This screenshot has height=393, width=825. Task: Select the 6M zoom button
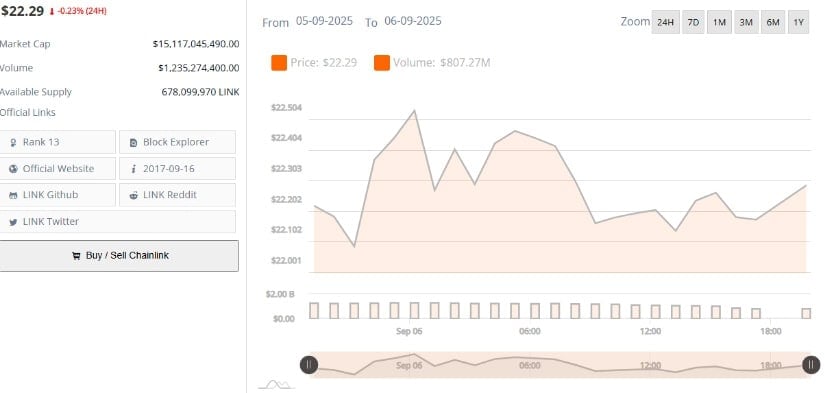(x=773, y=22)
